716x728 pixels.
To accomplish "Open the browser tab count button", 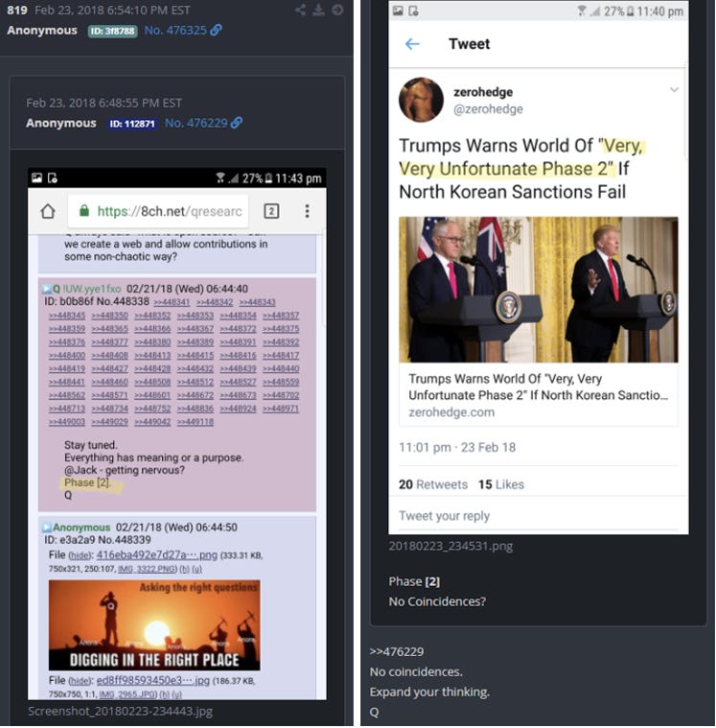I will coord(271,212).
